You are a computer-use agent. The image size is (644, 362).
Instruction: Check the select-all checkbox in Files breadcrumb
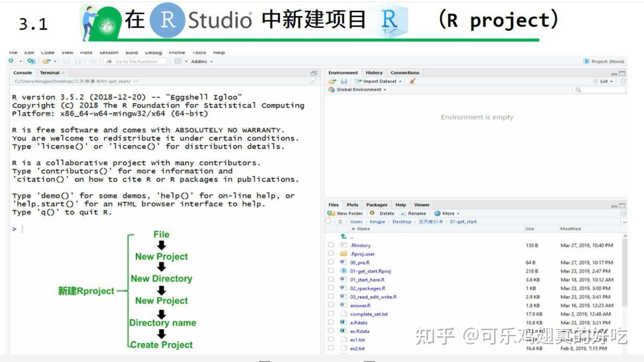[328, 221]
